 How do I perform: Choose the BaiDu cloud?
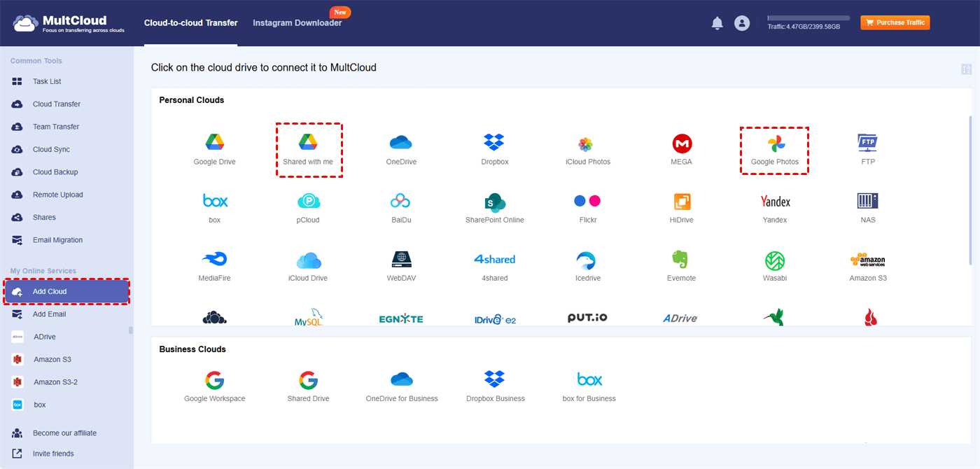401,208
